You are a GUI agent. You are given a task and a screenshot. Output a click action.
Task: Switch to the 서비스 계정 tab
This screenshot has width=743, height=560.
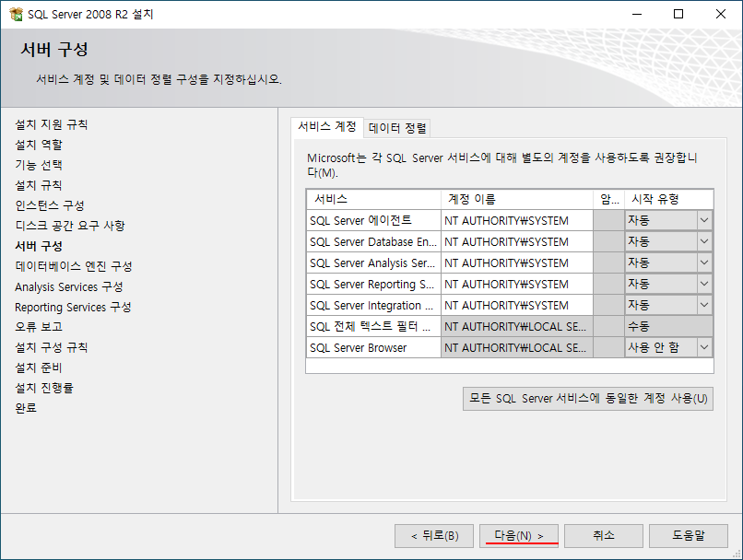[x=327, y=127]
